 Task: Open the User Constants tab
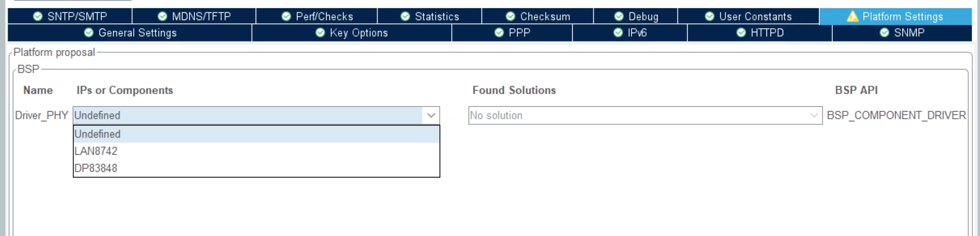(748, 16)
